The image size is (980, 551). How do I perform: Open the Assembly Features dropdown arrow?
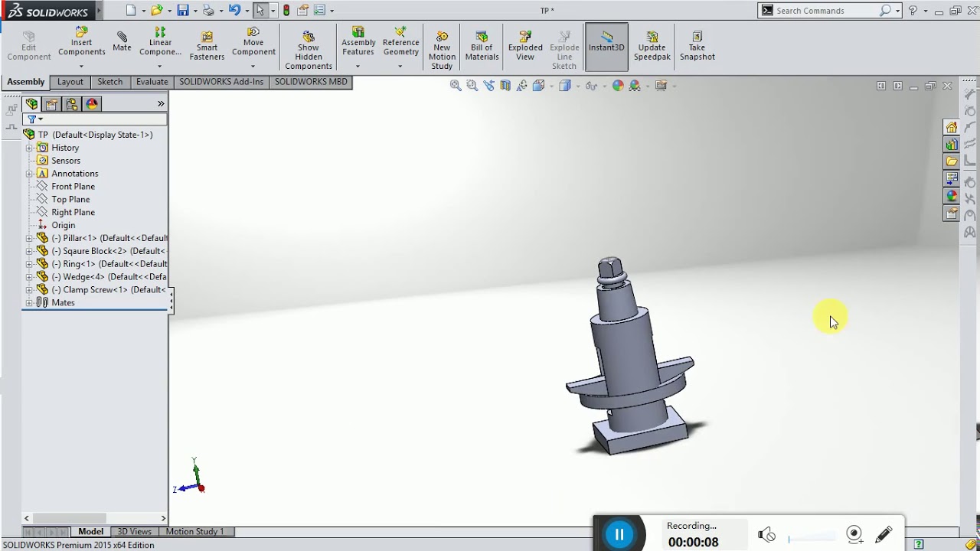358,67
